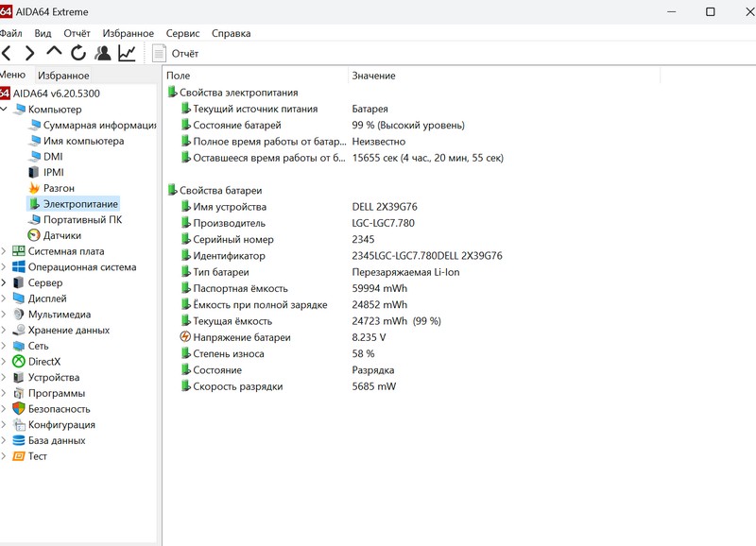Click the Отчёт report button in toolbar
Viewport: 756px width, 546px height.
175,54
